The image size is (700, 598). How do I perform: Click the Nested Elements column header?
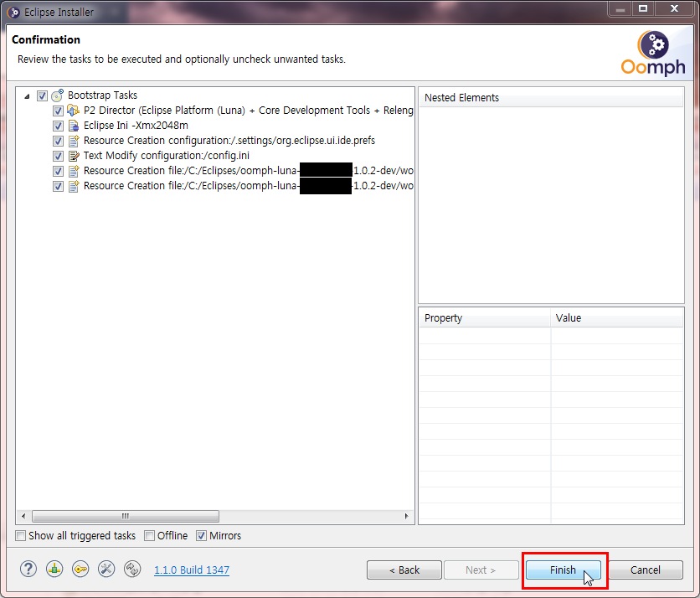[551, 98]
